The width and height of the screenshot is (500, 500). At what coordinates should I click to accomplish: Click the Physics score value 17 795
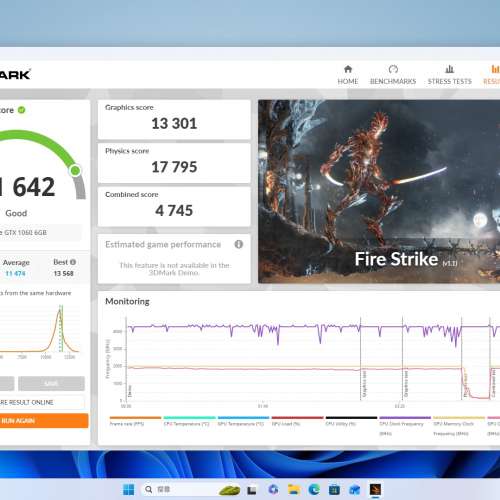coord(174,167)
